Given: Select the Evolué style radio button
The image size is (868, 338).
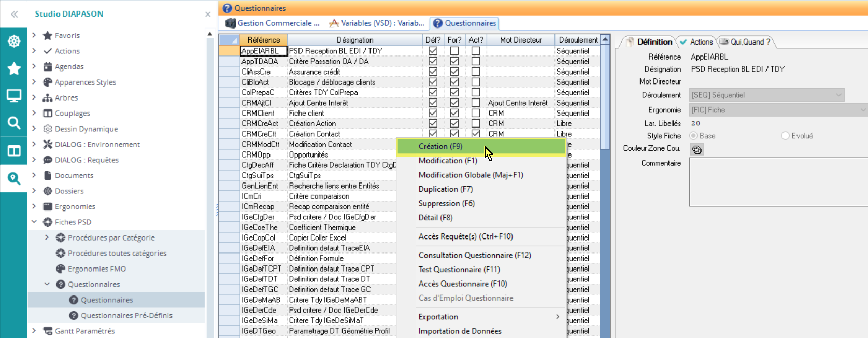Looking at the screenshot, I should [x=785, y=136].
